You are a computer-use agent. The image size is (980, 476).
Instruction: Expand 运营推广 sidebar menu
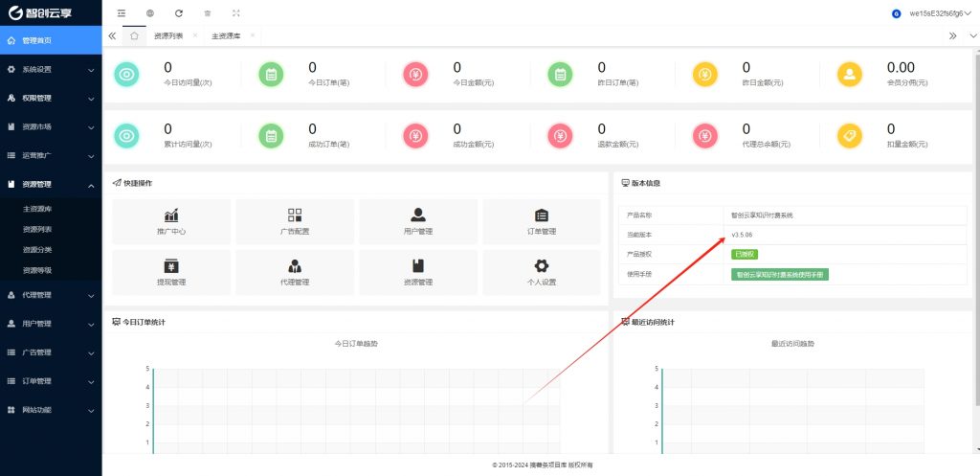51,156
